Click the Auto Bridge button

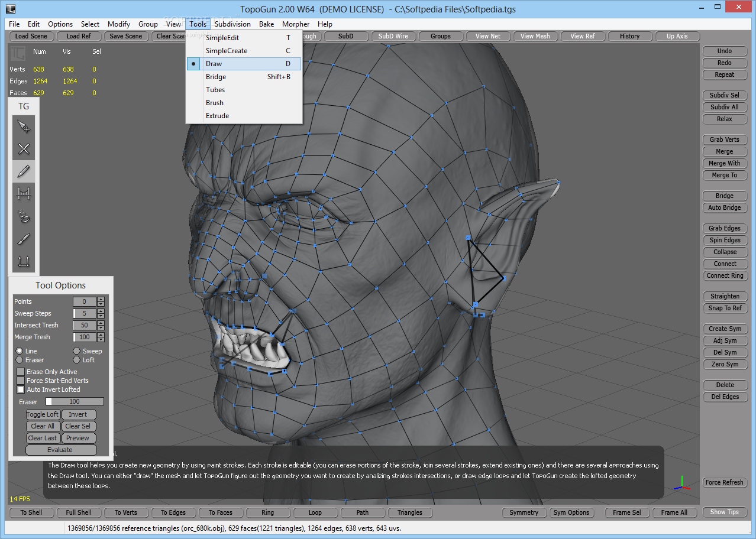click(725, 207)
